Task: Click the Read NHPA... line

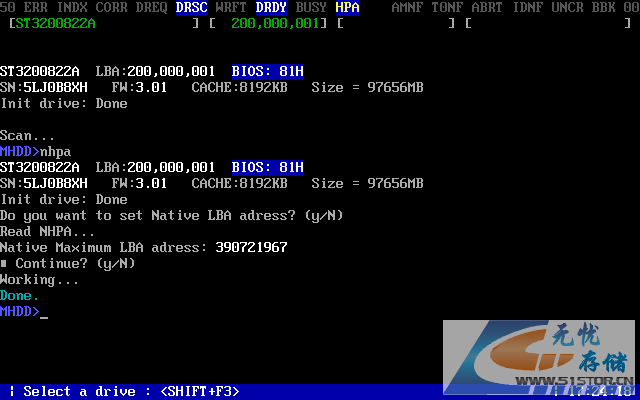Action: 47,231
